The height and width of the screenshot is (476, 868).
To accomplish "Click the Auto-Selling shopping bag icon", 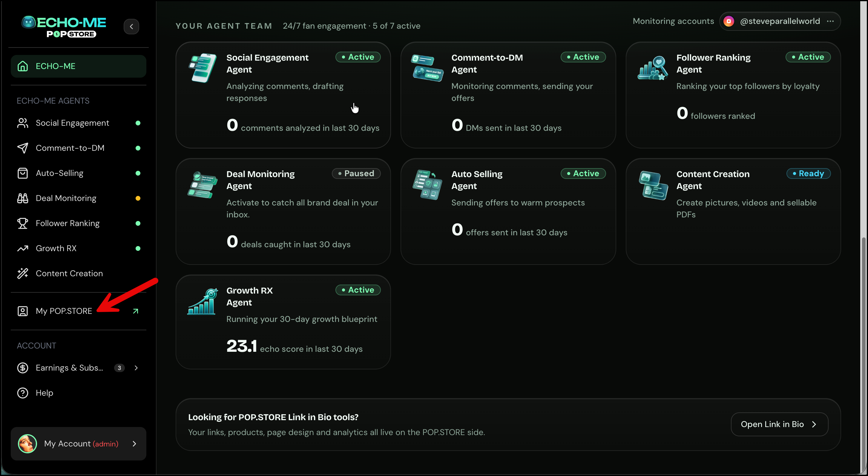I will click(23, 173).
